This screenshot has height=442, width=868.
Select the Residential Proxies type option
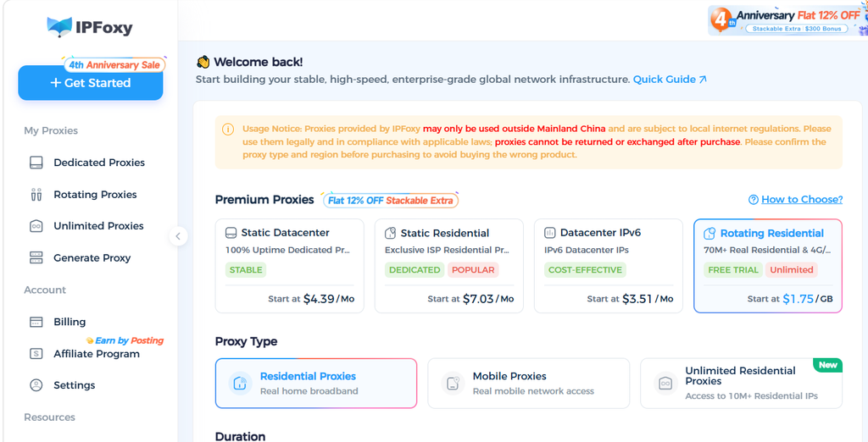point(316,384)
